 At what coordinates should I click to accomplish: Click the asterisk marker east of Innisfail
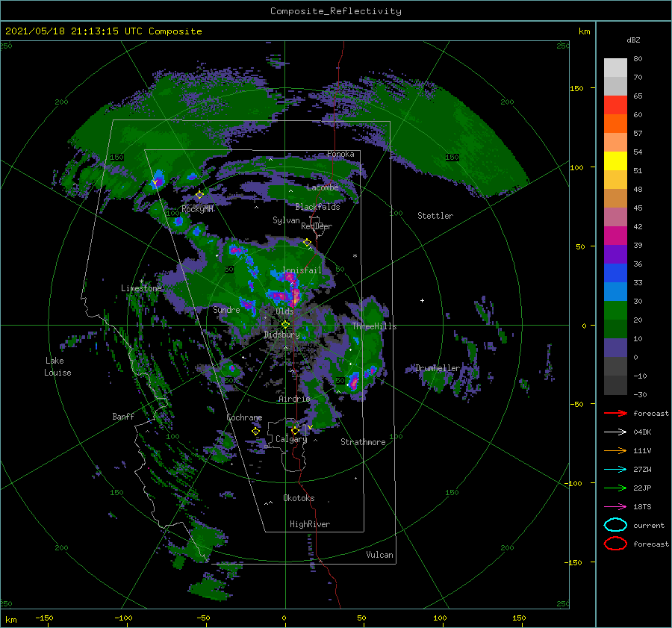(355, 256)
